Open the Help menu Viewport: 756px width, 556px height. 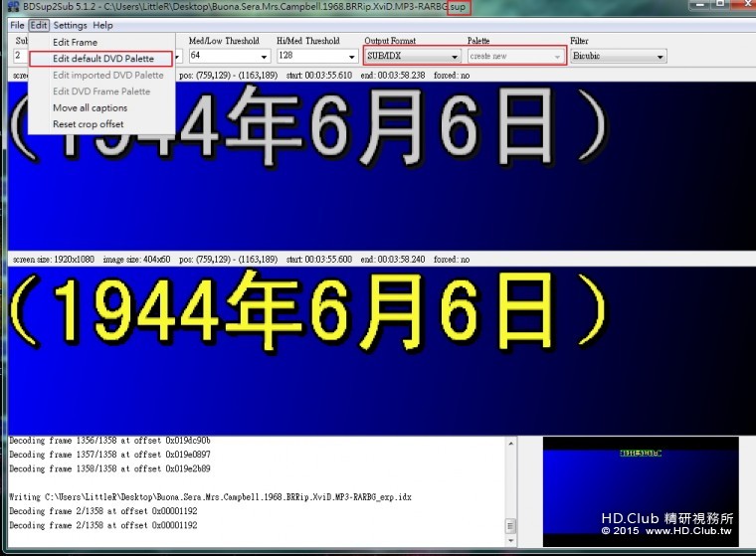tap(102, 25)
